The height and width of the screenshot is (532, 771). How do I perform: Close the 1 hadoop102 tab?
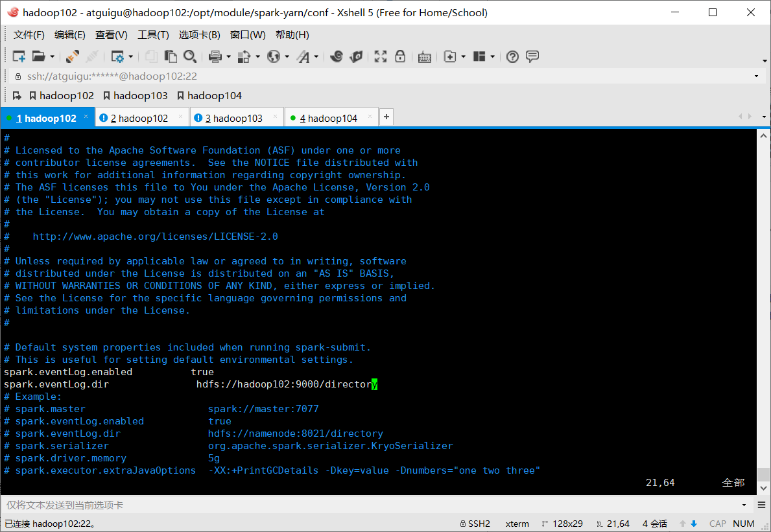86,117
